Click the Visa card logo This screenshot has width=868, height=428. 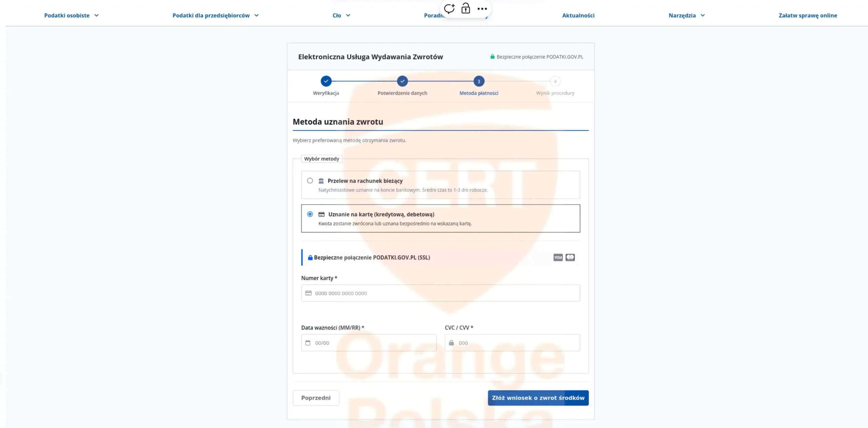(558, 257)
